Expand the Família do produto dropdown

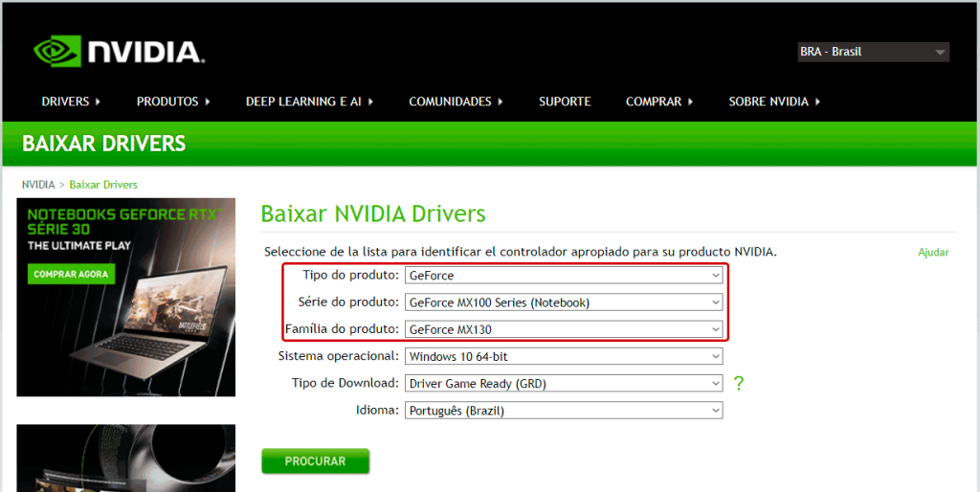[x=564, y=329]
